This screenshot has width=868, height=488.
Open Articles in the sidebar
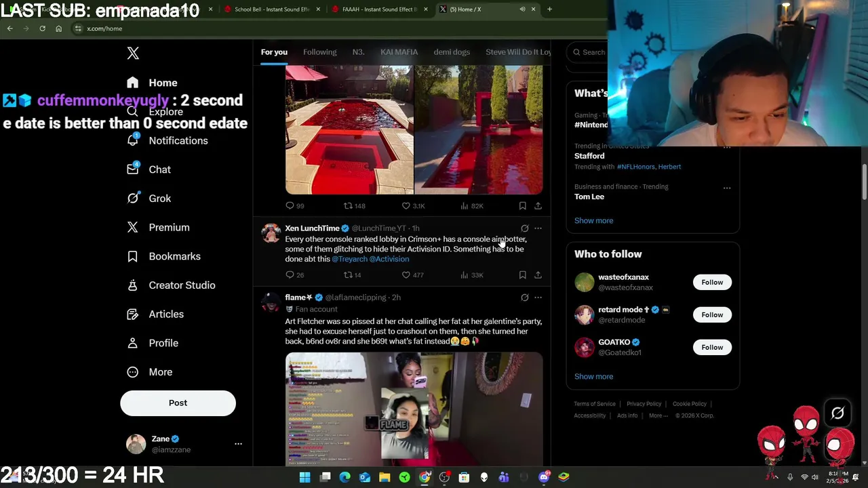(155, 314)
